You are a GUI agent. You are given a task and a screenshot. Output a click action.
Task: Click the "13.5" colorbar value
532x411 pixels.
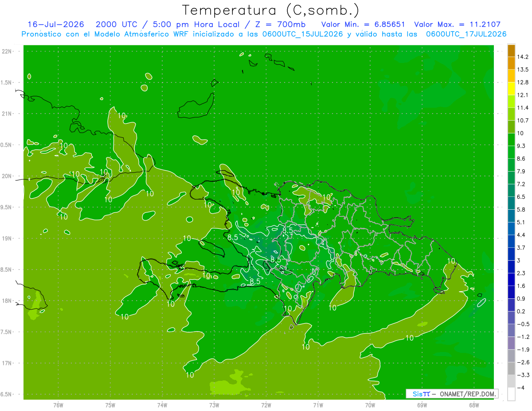pos(522,70)
